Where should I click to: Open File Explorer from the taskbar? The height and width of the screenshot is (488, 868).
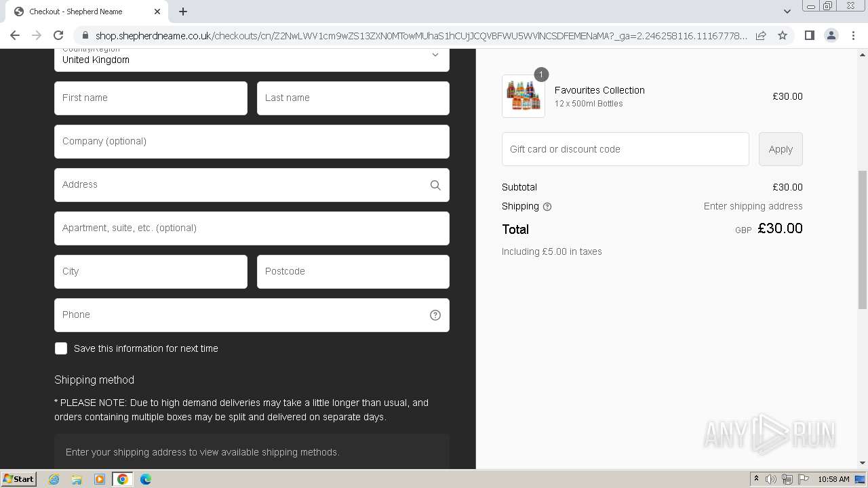coord(77,479)
